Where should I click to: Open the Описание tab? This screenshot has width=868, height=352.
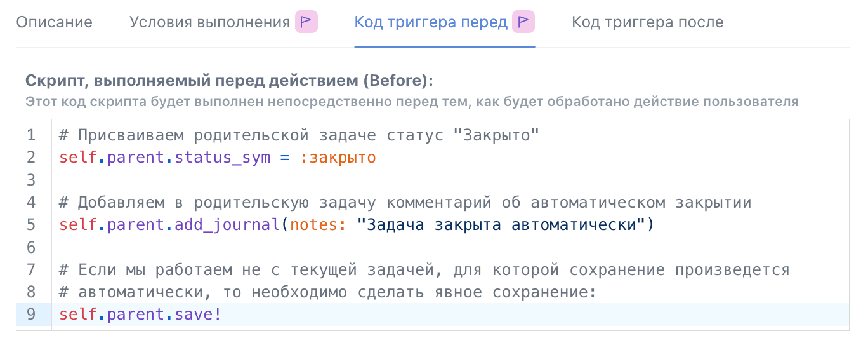54,23
